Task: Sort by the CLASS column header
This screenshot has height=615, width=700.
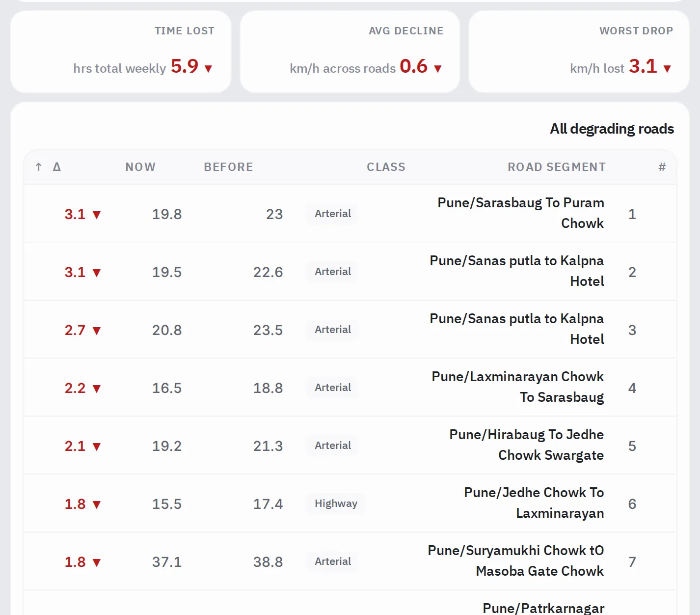Action: click(x=386, y=167)
